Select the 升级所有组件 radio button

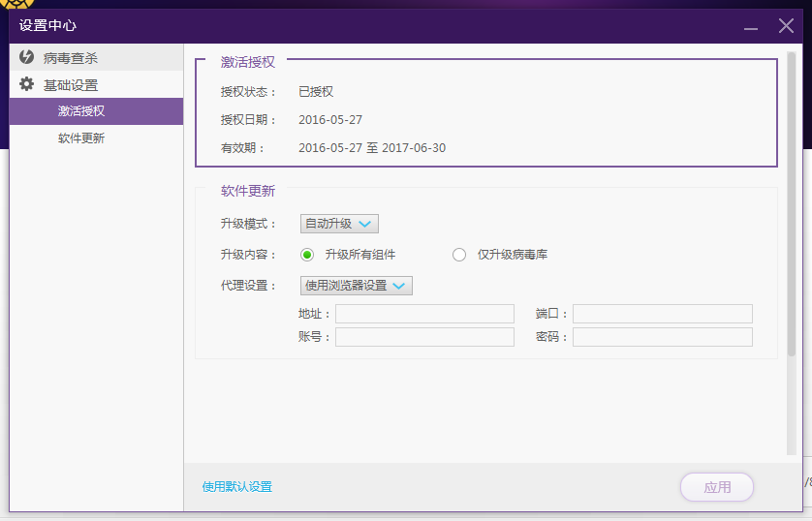pyautogui.click(x=307, y=255)
